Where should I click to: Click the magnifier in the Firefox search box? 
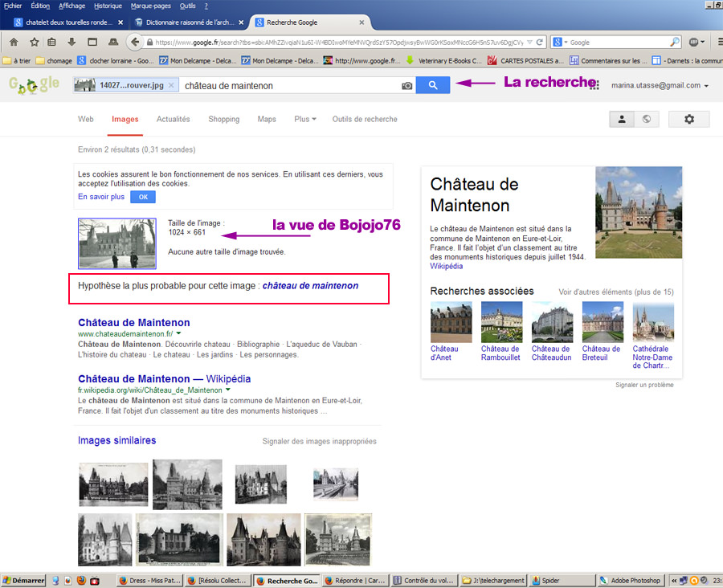[x=675, y=42]
